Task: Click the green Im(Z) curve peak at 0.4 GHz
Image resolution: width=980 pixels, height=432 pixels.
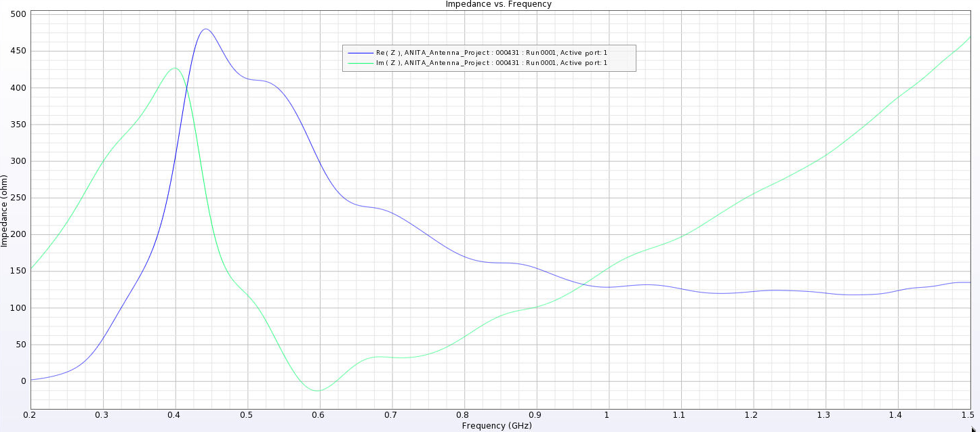Action: [x=175, y=68]
